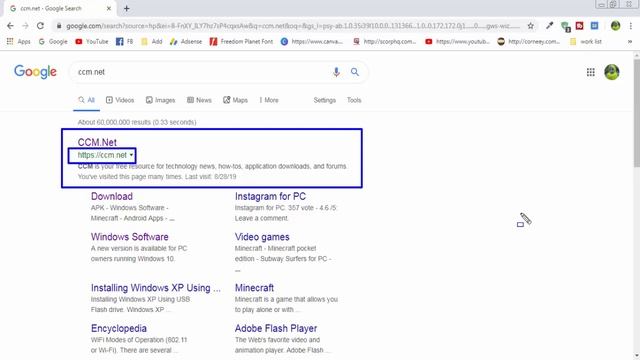Switch to the Images tab
The width and height of the screenshot is (640, 360).
[160, 100]
